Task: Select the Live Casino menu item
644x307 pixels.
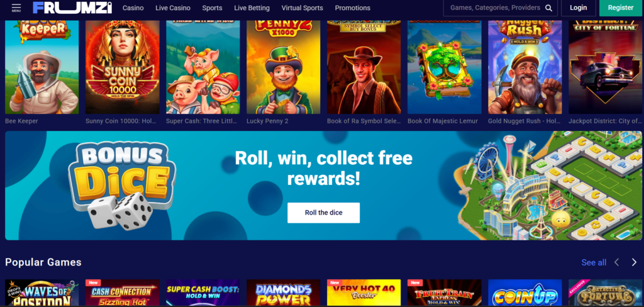Action: click(173, 8)
